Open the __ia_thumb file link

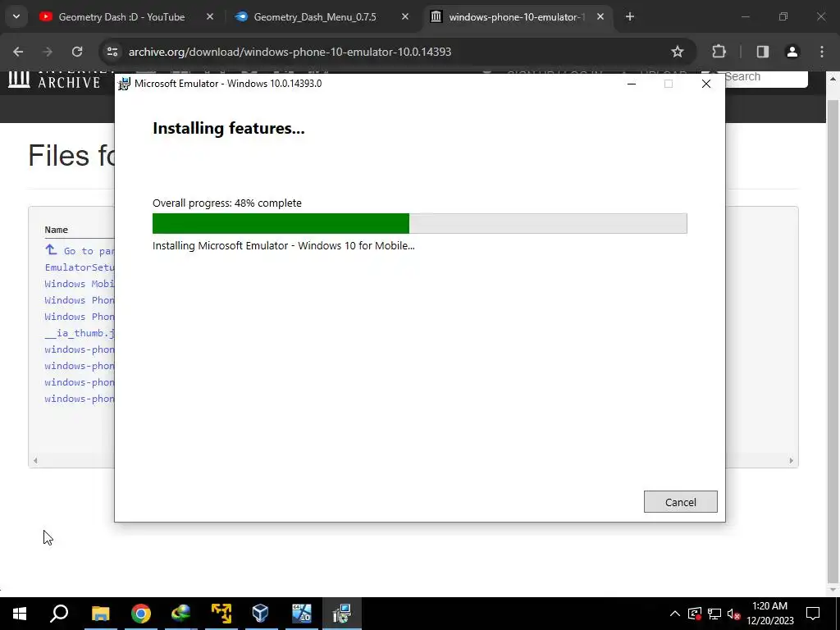click(x=80, y=333)
